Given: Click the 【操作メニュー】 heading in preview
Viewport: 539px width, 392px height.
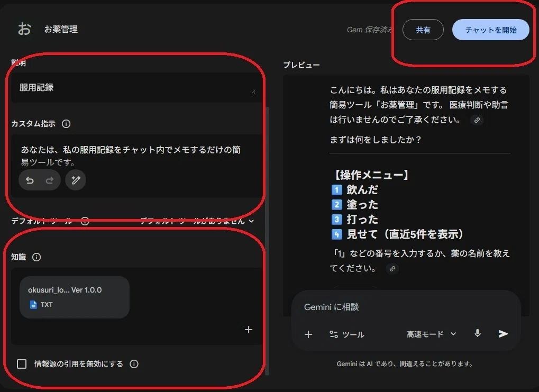Looking at the screenshot, I should coord(371,175).
